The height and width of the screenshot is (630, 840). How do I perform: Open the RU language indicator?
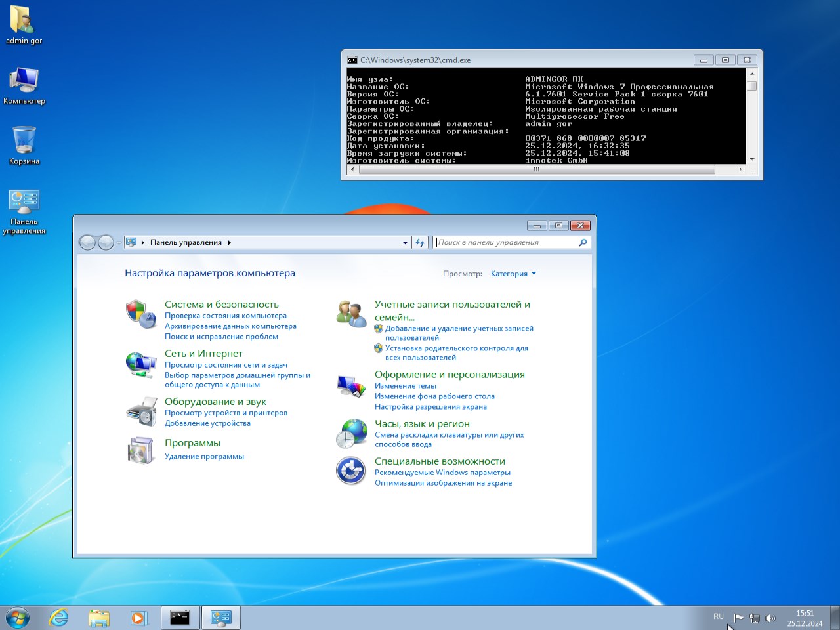[719, 617]
